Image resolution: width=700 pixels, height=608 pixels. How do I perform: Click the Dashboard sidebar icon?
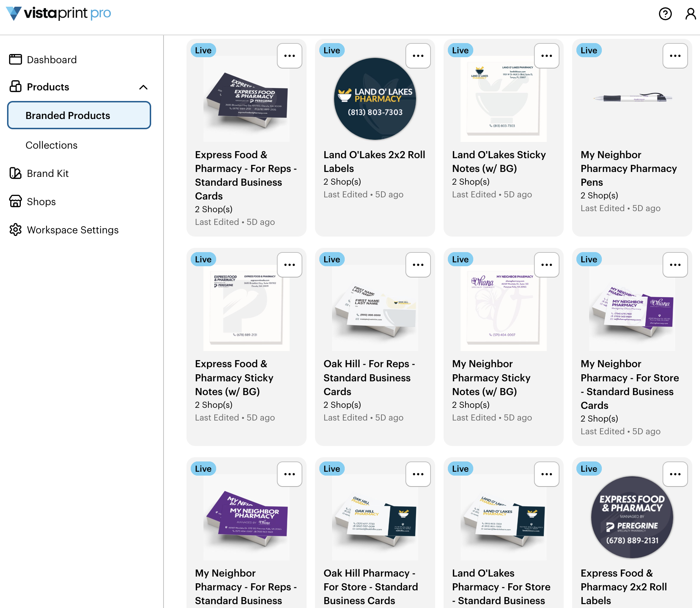[x=16, y=59]
